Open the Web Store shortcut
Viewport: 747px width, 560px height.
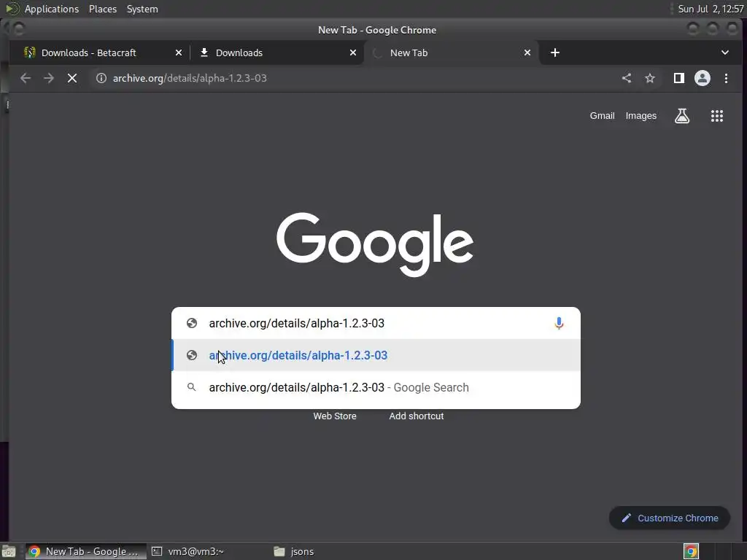tap(334, 416)
